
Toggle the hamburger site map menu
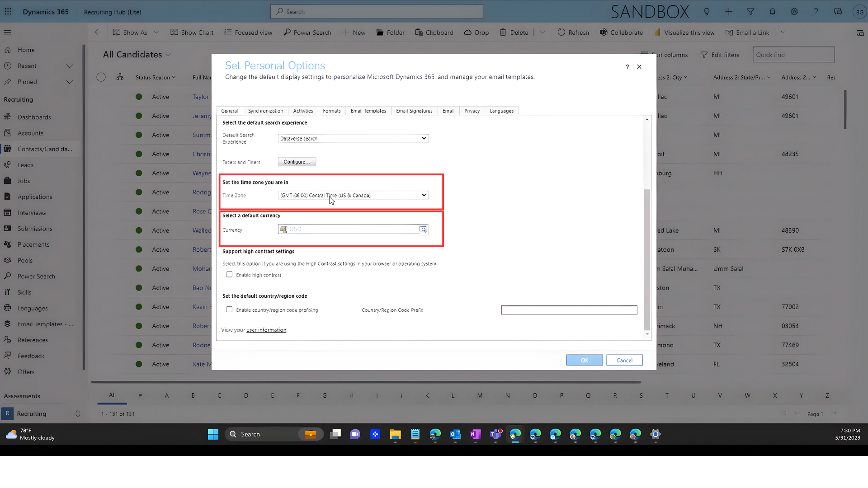point(7,32)
